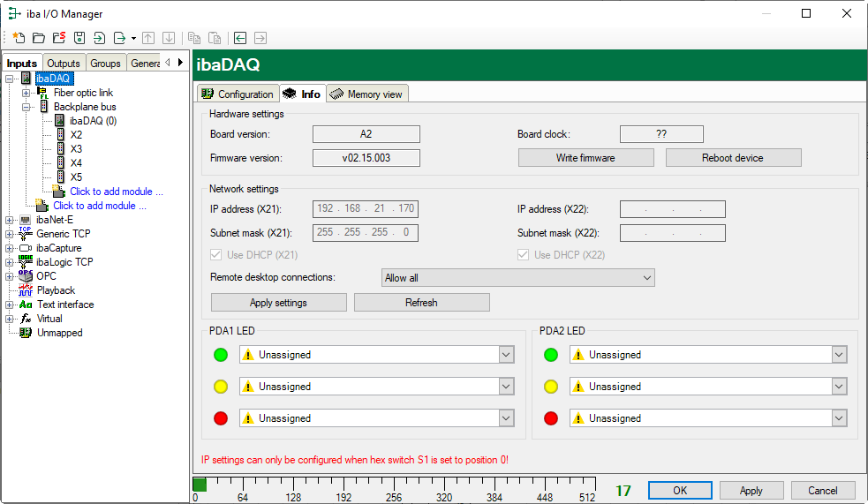The height and width of the screenshot is (504, 868).
Task: Click the open folder toolbar icon
Action: tap(39, 38)
